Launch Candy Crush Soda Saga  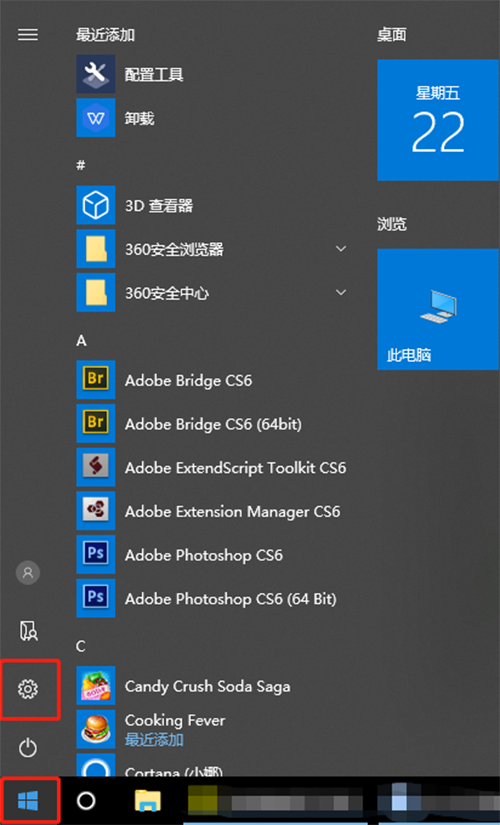(x=212, y=686)
